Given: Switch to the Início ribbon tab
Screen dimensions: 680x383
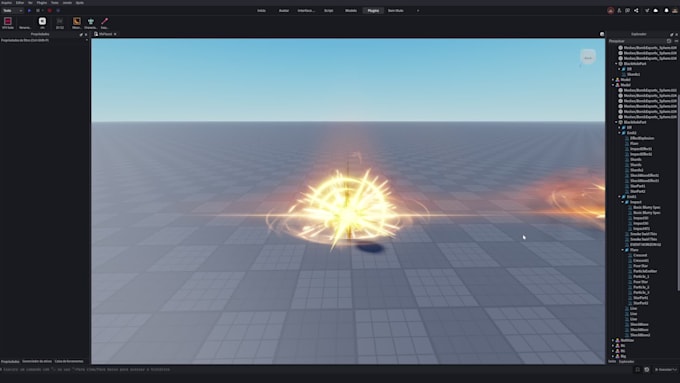Looking at the screenshot, I should pyautogui.click(x=262, y=10).
